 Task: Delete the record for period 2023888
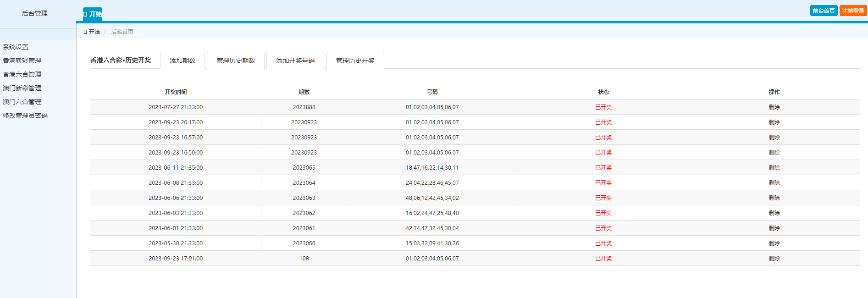(774, 107)
